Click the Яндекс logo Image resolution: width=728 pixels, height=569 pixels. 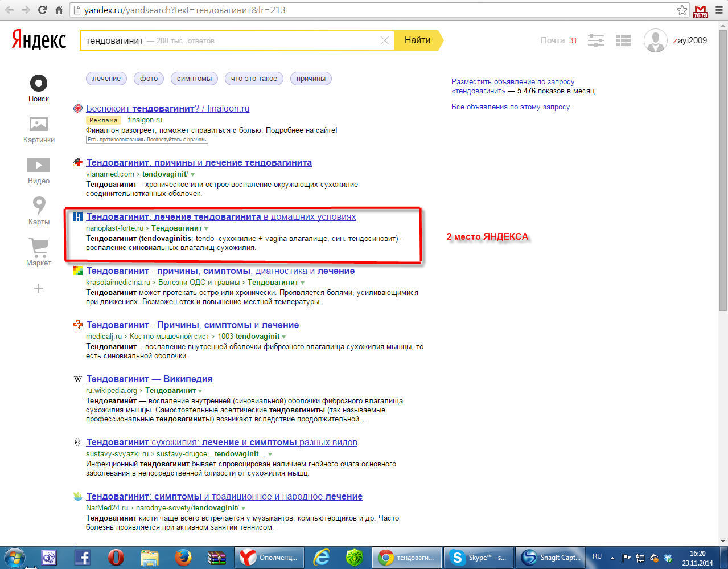pos(39,40)
